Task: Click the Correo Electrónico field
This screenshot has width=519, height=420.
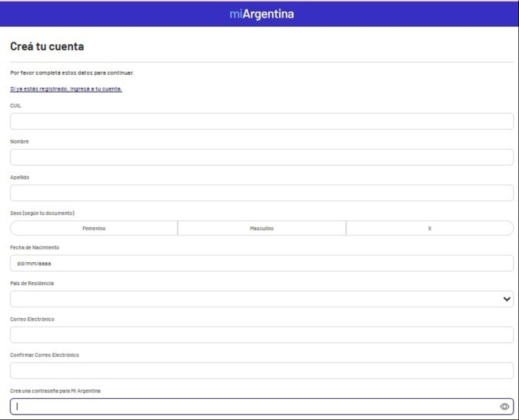Action: (262, 334)
